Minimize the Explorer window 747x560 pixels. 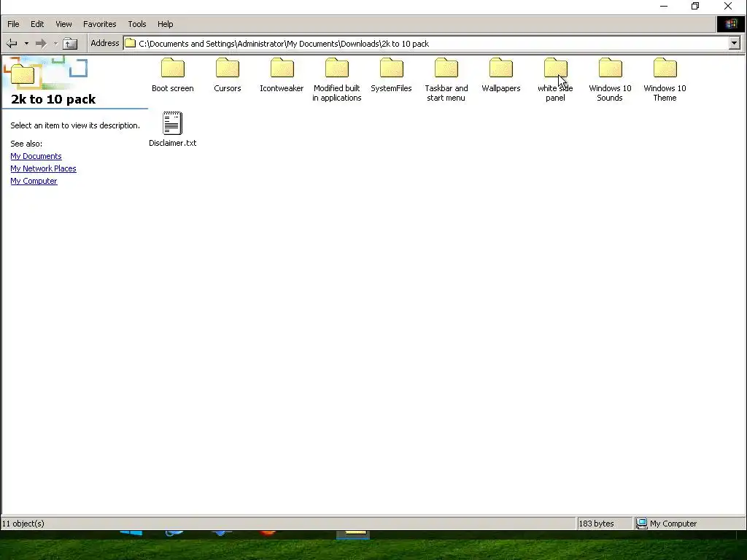pos(664,6)
